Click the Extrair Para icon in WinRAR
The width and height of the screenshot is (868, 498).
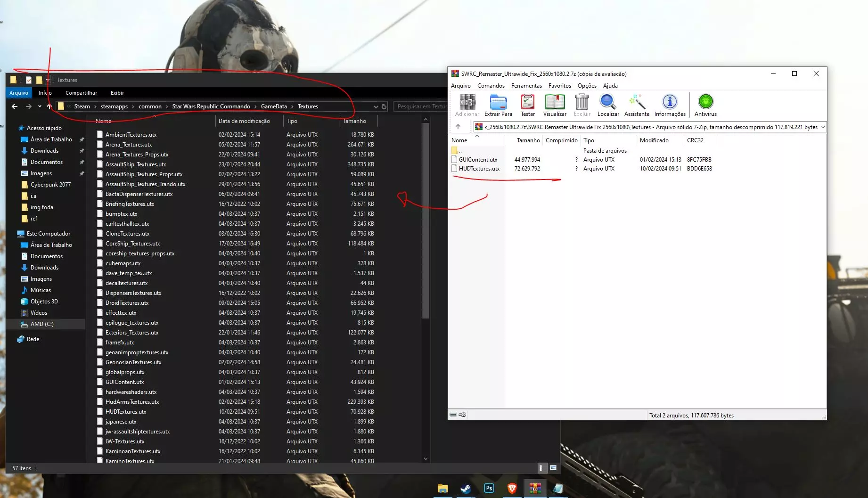pyautogui.click(x=498, y=105)
